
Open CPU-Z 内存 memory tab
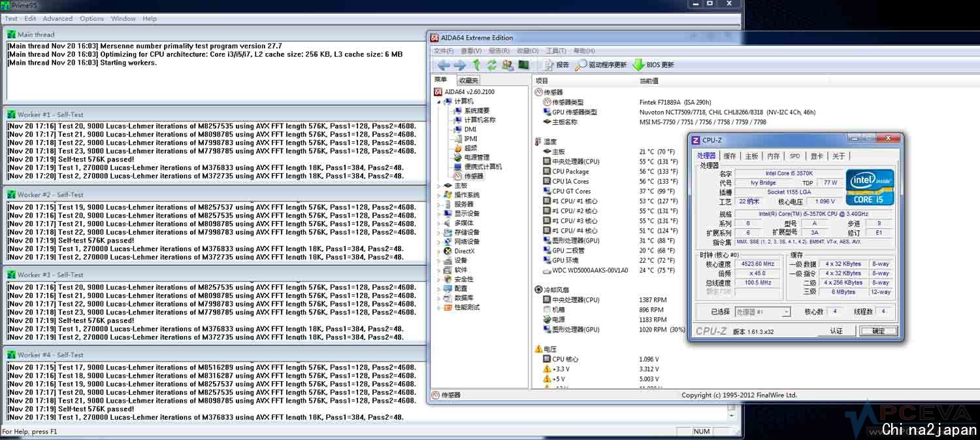pos(774,156)
